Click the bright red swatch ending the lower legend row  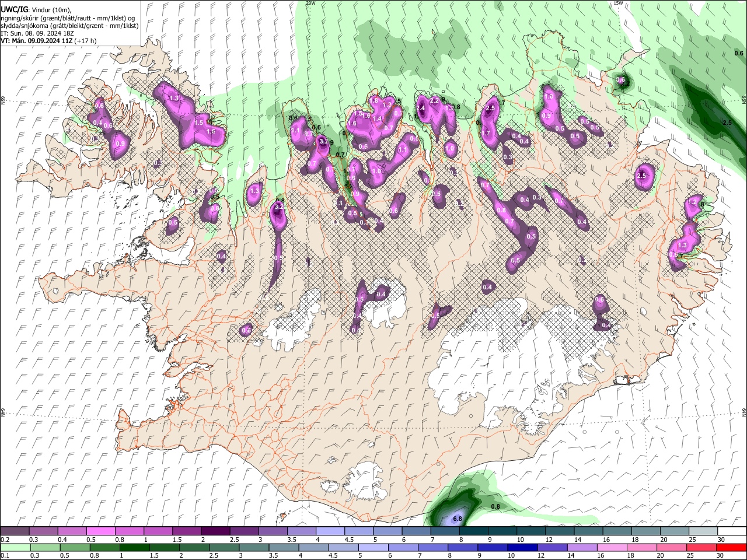(x=731, y=547)
